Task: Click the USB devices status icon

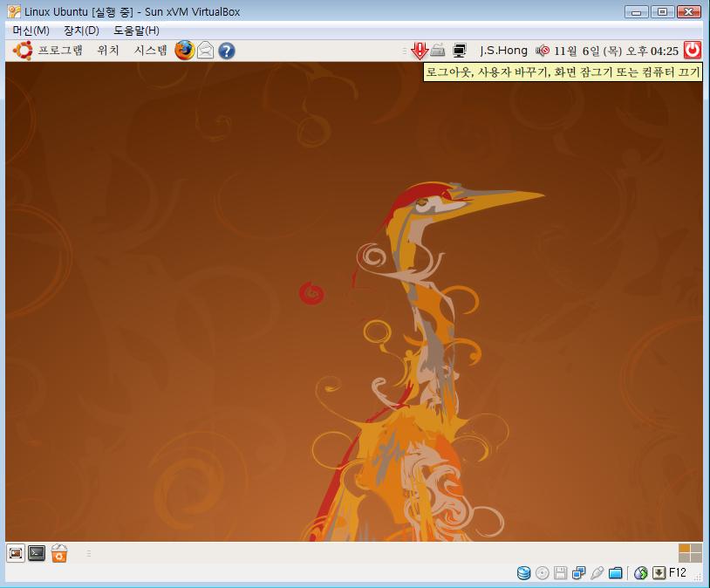Action: (x=597, y=573)
